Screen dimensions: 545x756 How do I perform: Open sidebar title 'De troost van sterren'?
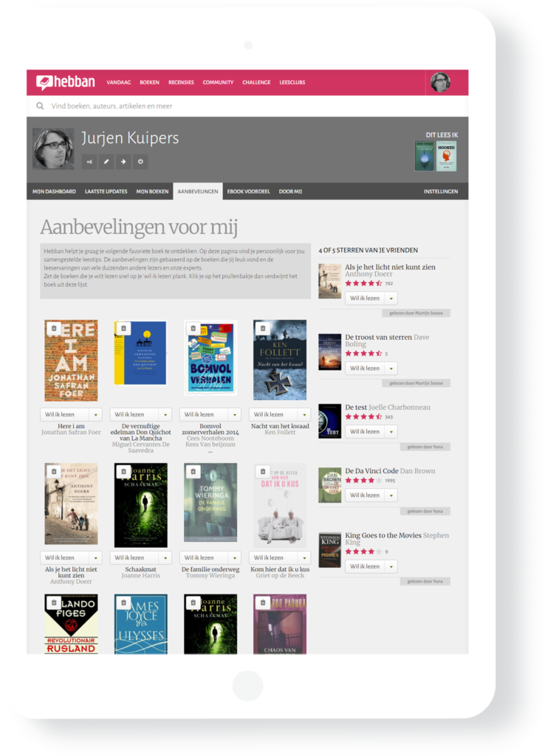click(x=379, y=337)
